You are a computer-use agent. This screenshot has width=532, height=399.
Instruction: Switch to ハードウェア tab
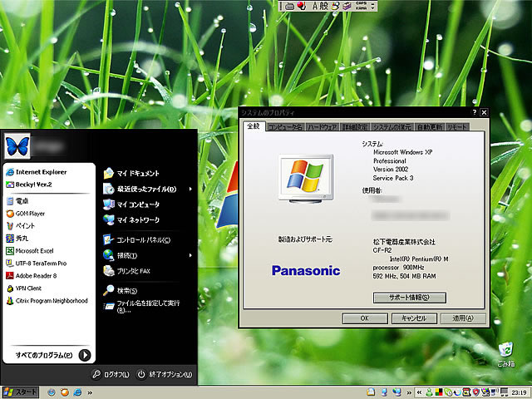point(323,127)
